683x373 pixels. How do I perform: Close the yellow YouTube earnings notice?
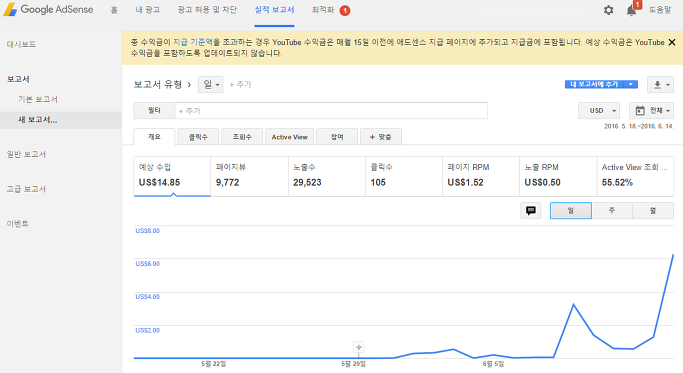click(672, 42)
